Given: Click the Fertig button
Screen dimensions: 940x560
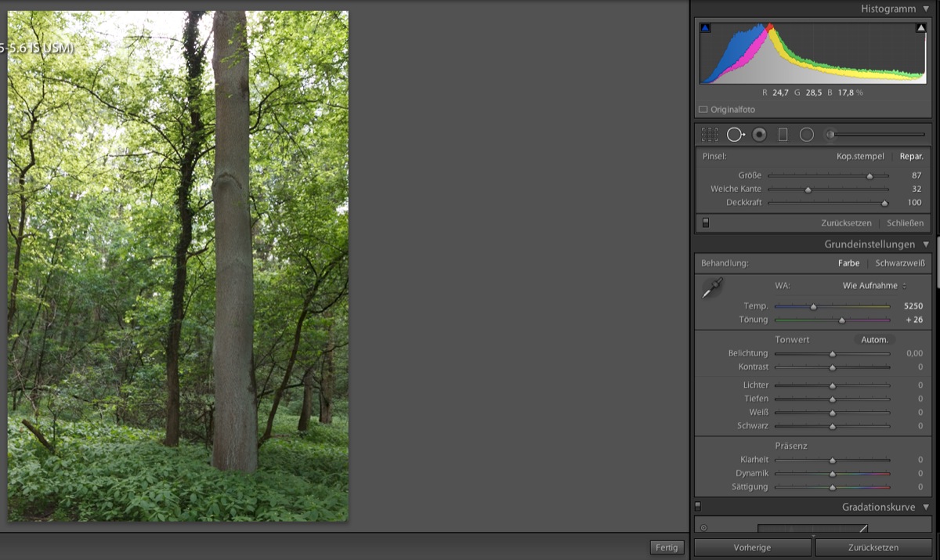Looking at the screenshot, I should tap(667, 547).
